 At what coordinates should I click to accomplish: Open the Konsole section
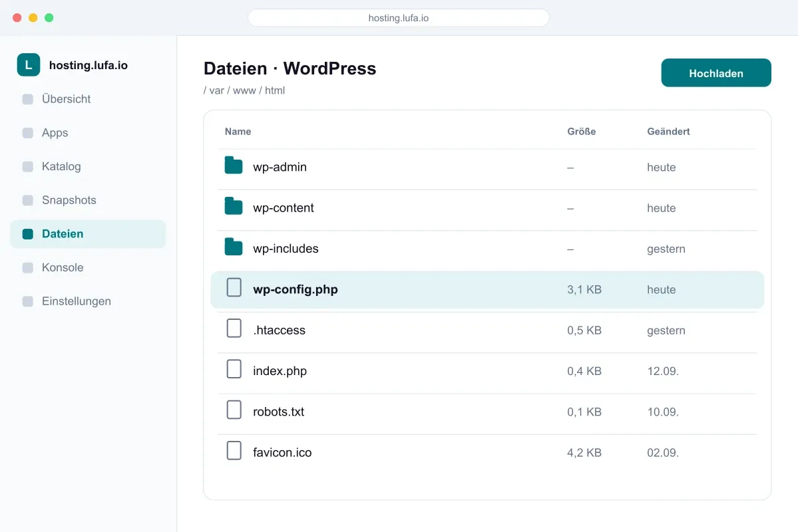[x=88, y=267]
